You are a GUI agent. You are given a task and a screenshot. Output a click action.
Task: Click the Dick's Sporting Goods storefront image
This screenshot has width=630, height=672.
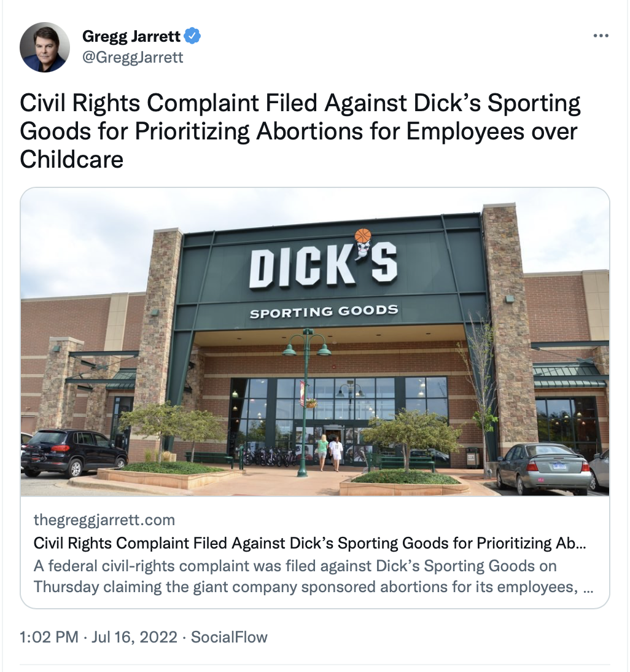[x=315, y=342]
